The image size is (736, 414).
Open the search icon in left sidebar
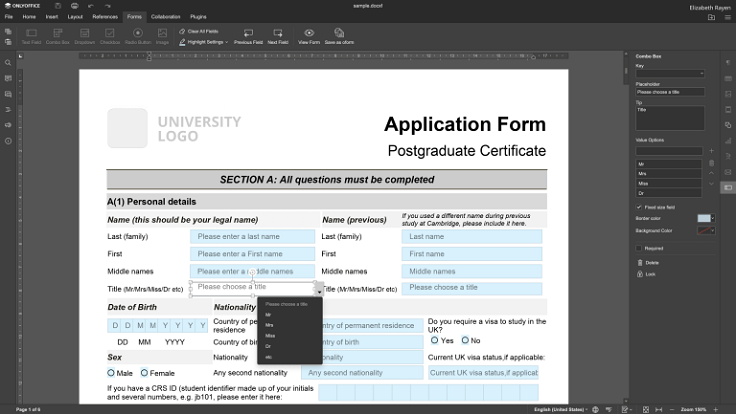tap(8, 62)
